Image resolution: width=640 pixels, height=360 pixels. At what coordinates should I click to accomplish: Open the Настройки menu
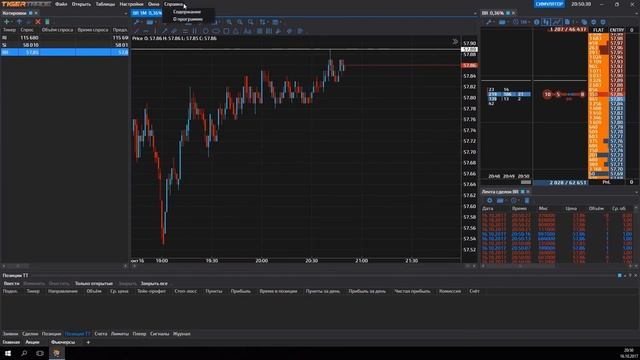click(131, 4)
